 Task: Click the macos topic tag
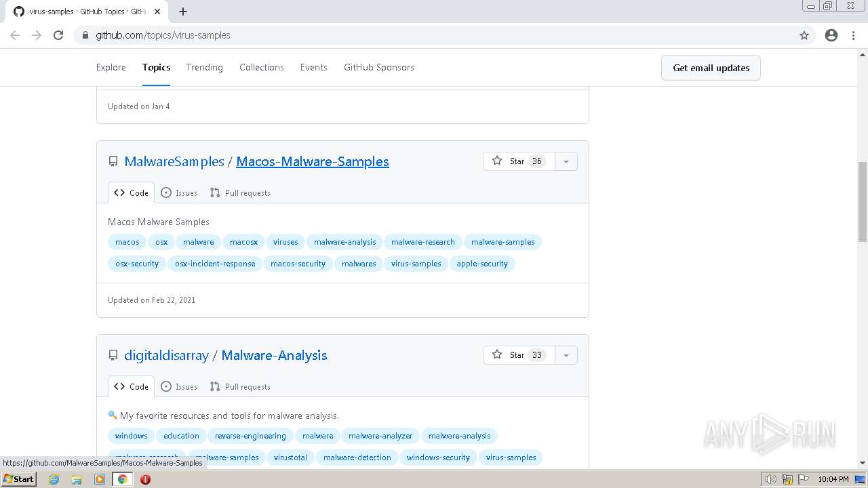coord(127,242)
